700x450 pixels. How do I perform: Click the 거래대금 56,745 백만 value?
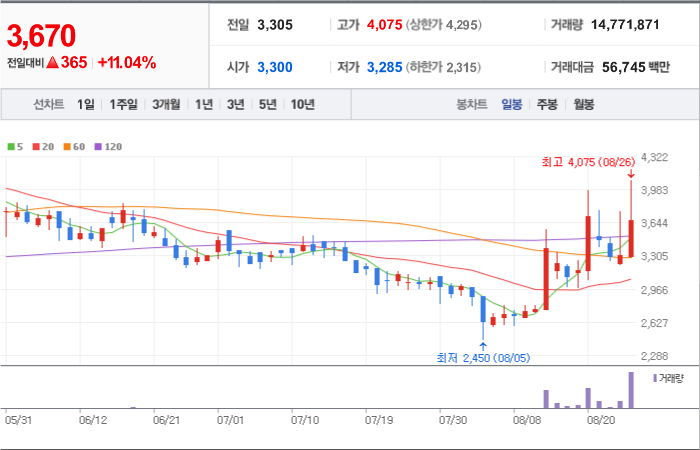[x=636, y=67]
